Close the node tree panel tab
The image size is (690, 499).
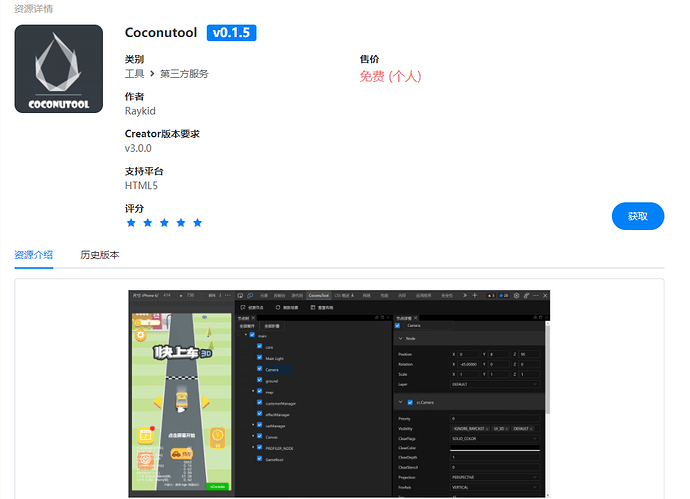pos(253,318)
